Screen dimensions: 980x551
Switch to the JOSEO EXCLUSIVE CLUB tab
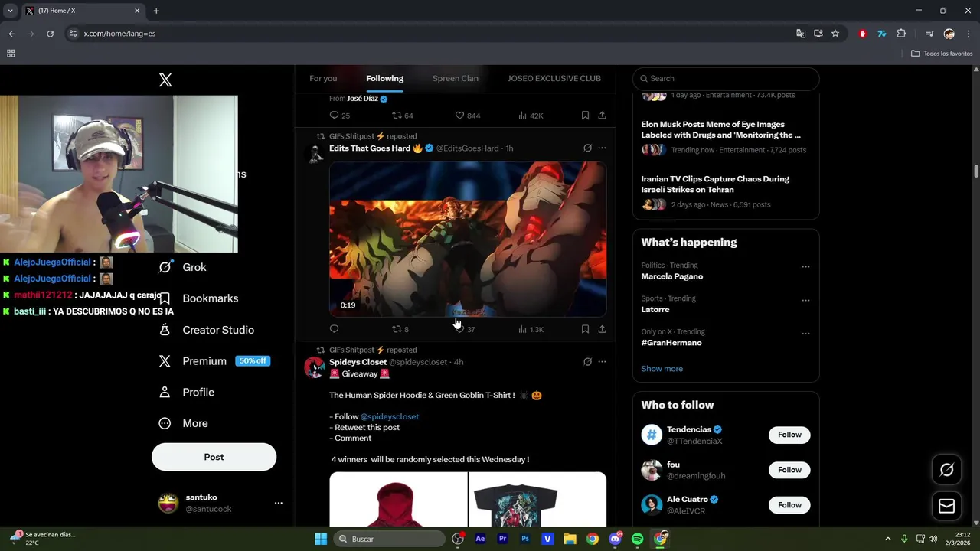coord(554,78)
